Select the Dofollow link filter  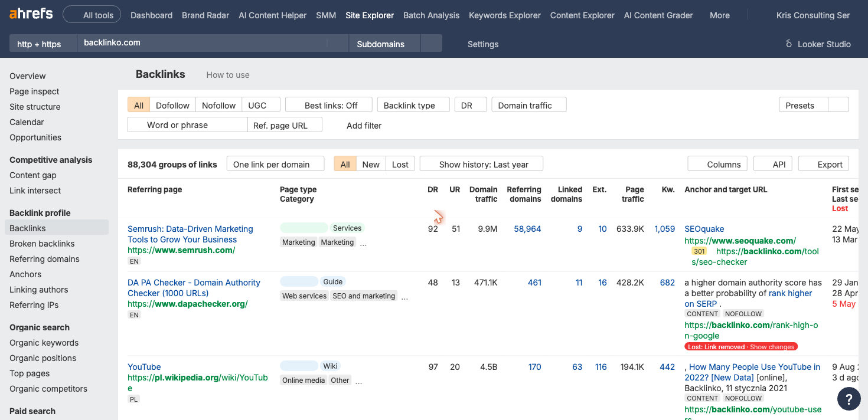(172, 105)
